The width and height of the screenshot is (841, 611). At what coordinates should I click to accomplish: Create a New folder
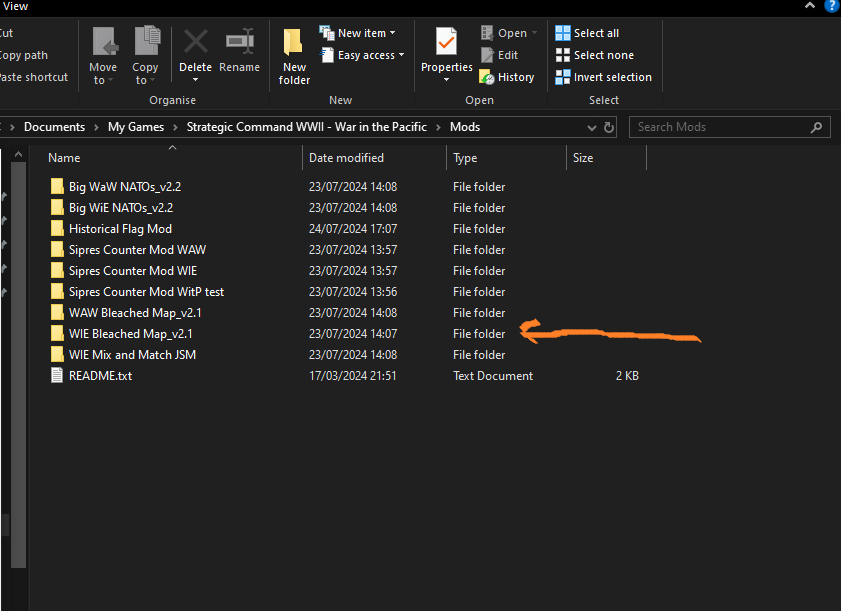(x=294, y=57)
